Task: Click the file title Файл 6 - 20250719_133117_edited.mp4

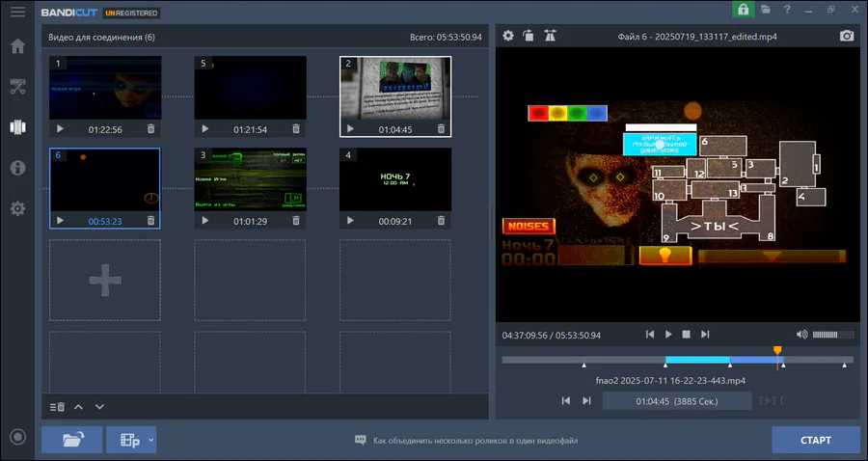Action: pyautogui.click(x=697, y=37)
